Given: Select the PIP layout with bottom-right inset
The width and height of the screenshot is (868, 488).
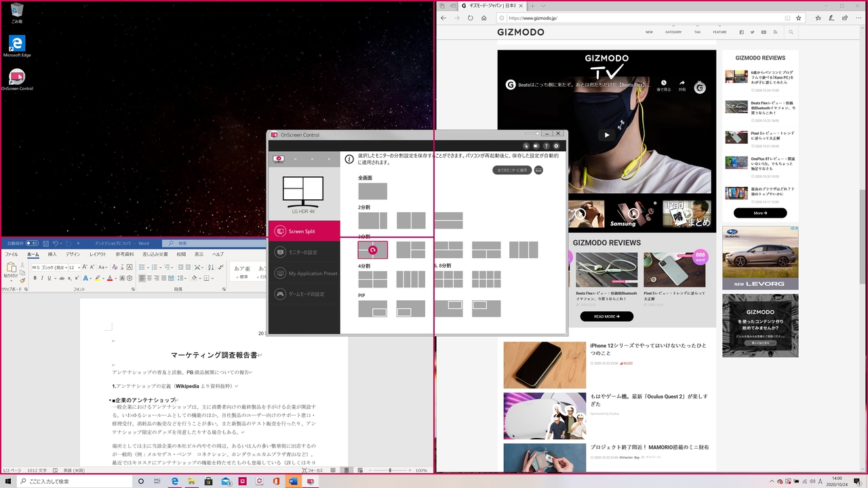Looking at the screenshot, I should [372, 308].
